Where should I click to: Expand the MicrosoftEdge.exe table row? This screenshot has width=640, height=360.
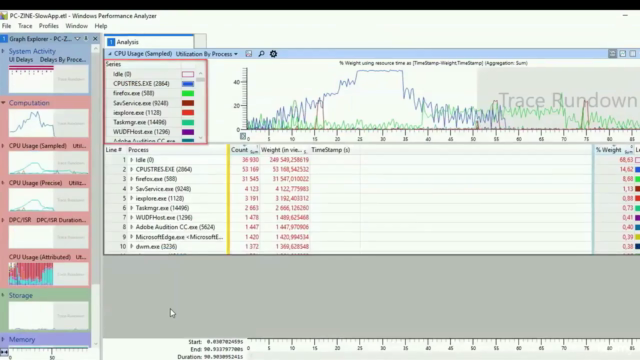131,237
